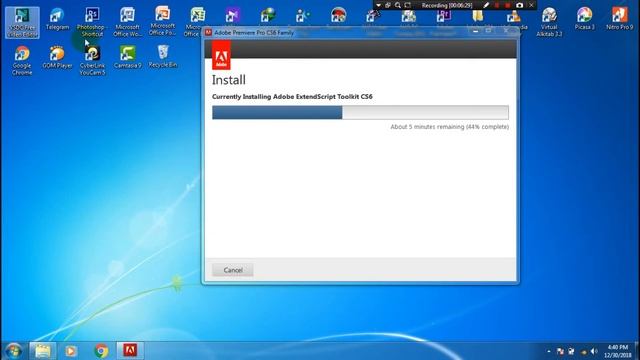Select the Recycle Bin icon

coord(162,56)
